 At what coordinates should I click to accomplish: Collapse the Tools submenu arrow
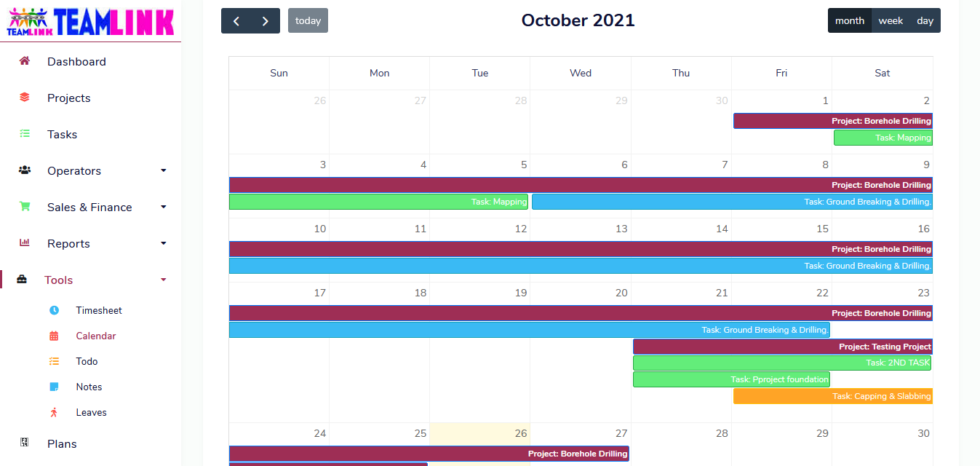point(164,280)
